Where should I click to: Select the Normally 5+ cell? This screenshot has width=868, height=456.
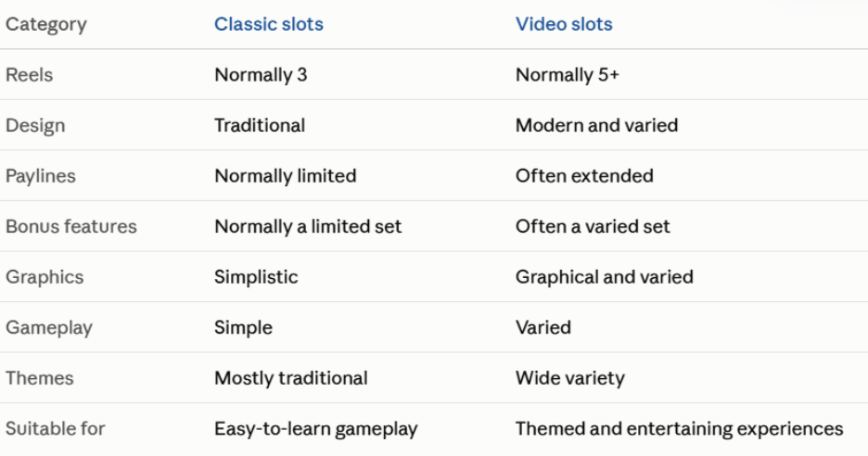click(567, 75)
